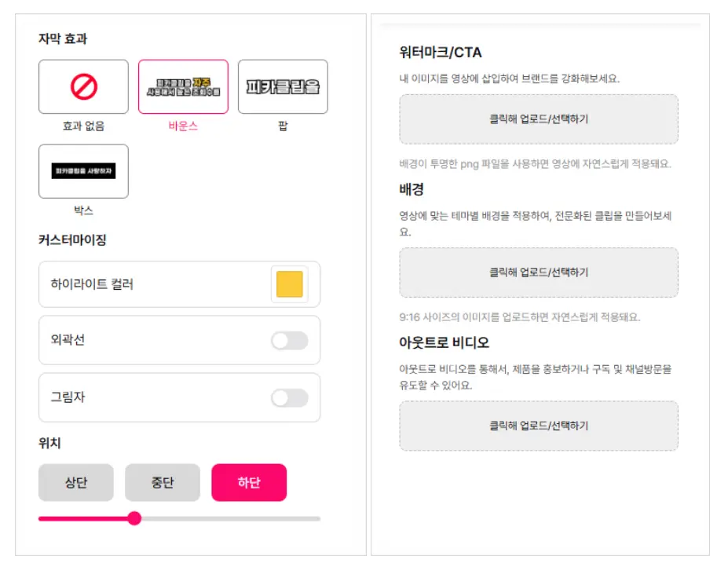Click the 박스 label under the thumbnail
The image size is (728, 574).
pos(83,210)
